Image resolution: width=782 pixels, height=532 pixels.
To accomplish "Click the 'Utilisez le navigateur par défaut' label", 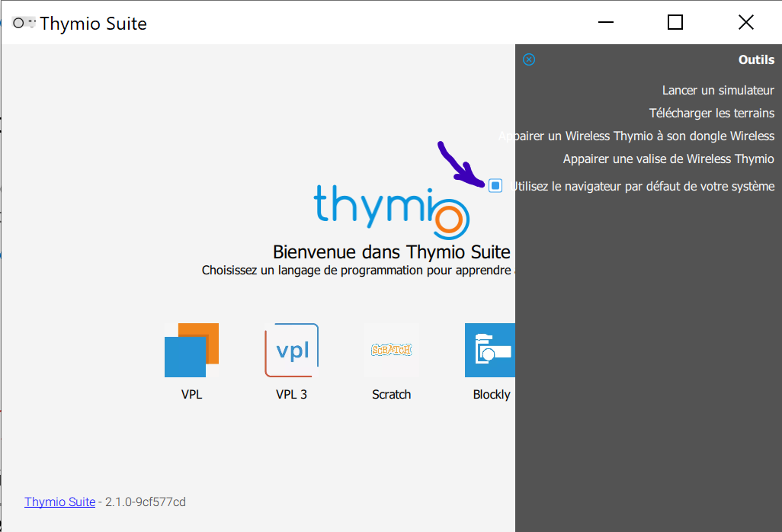I will point(644,187).
